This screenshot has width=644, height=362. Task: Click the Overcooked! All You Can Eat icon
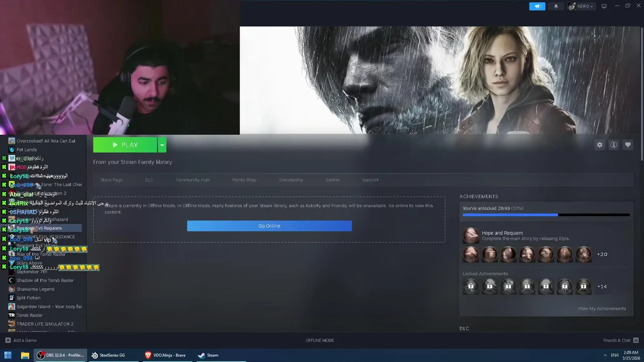(x=12, y=141)
